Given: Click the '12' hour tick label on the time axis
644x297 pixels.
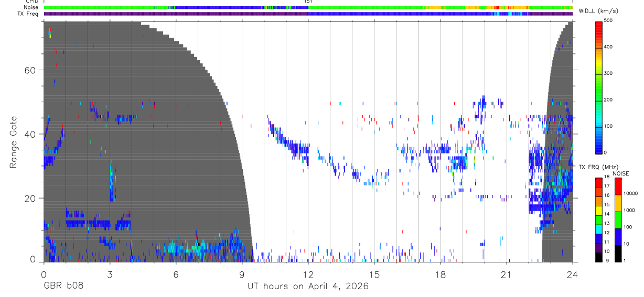Looking at the screenshot, I should click(x=308, y=274).
